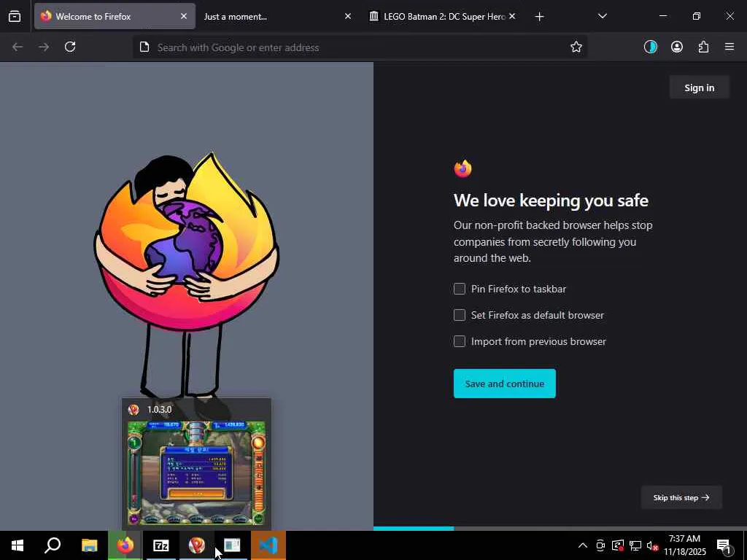747x560 pixels.
Task: Click the tray icon with a red badge
Action: click(617, 545)
